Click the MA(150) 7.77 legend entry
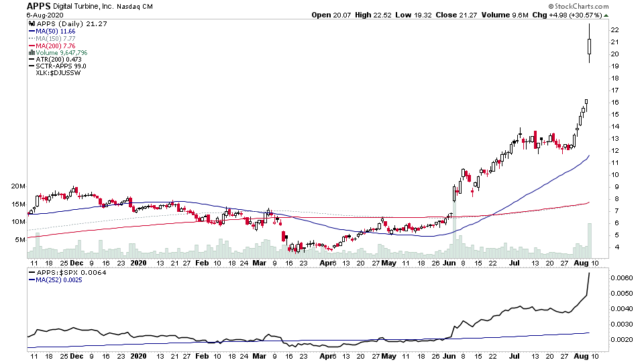 point(56,39)
